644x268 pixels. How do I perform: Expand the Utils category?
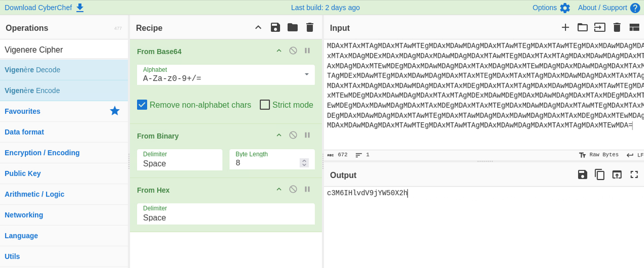(64, 256)
